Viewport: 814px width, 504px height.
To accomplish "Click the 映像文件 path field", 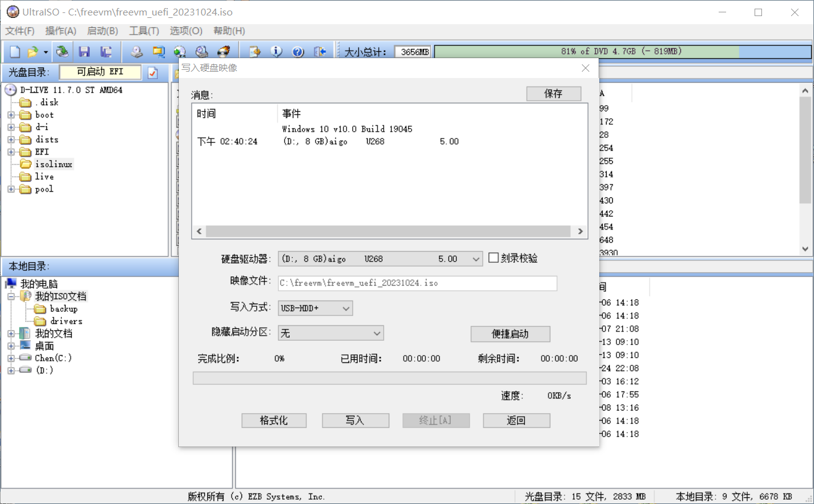I will (x=417, y=283).
